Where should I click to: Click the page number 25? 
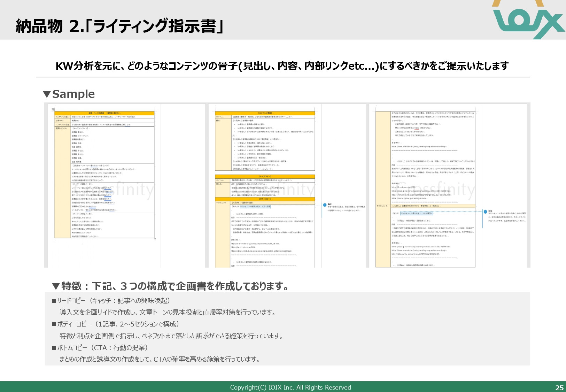[559, 387]
